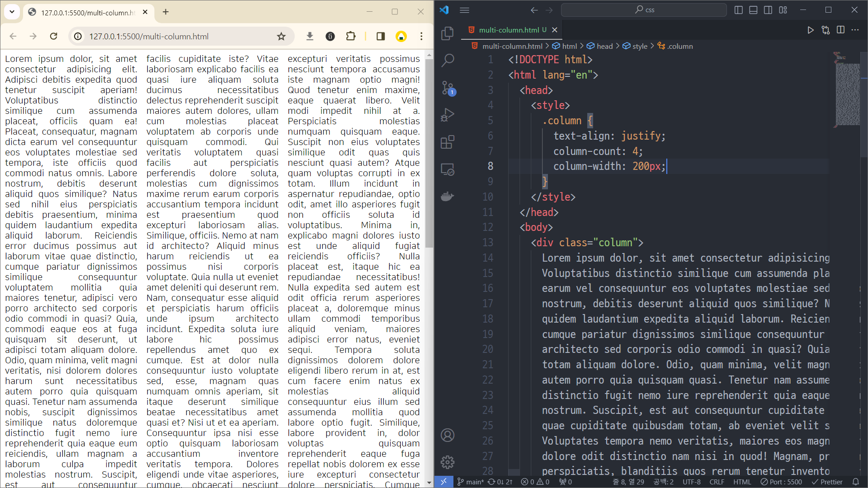The image size is (868, 488).
Task: Open VS Code hamburger menu
Action: coord(464,10)
